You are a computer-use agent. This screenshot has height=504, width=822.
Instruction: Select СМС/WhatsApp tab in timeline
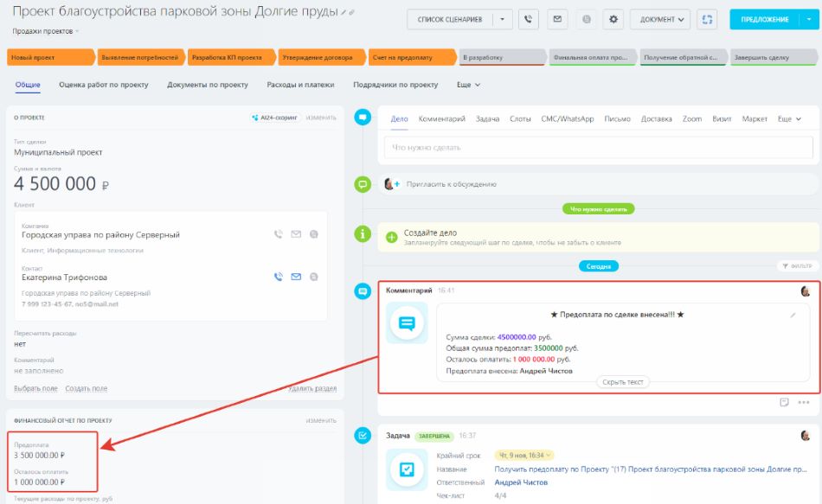point(568,119)
